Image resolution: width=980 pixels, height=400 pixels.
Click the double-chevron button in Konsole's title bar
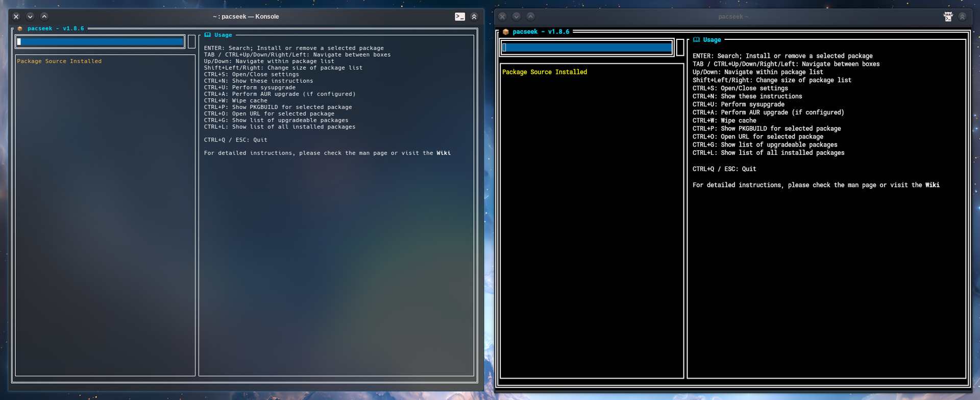click(x=474, y=16)
